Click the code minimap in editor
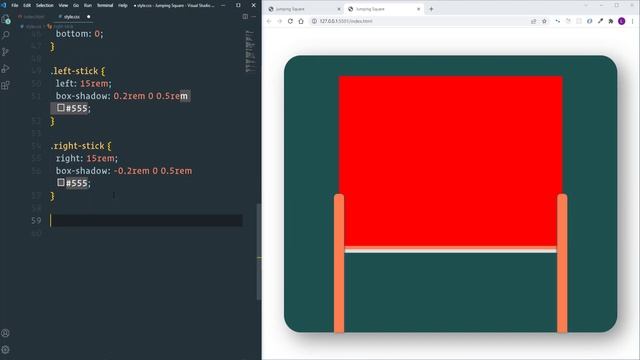640x360 pixels. tap(250, 51)
